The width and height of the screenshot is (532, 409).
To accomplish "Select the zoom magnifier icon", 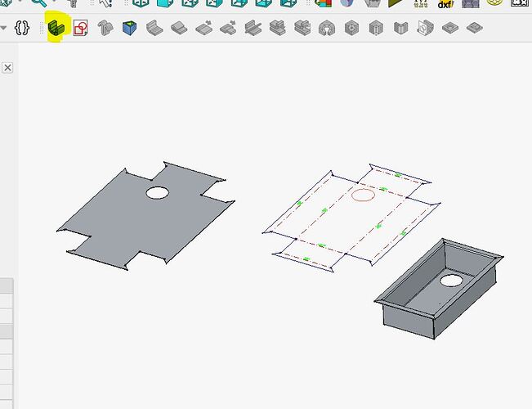I will [x=39, y=3].
